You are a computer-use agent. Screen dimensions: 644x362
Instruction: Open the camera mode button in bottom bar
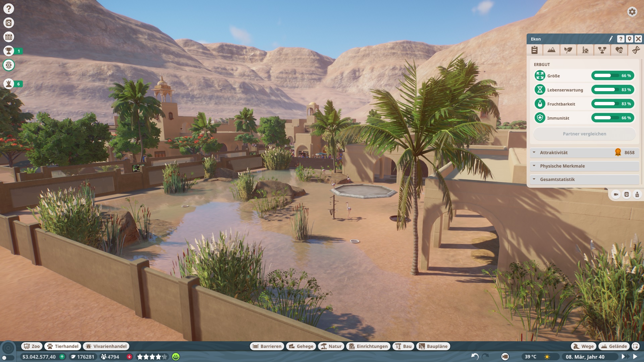505,357
